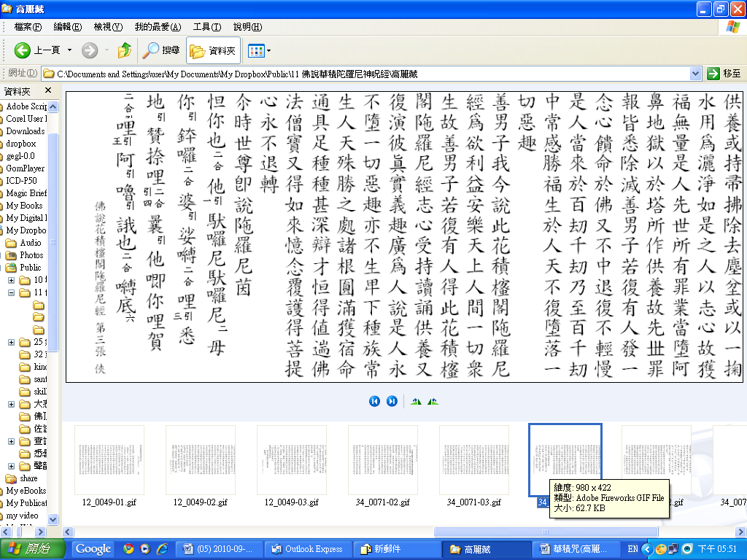Screen dimensions: 747x560
Task: Show the next image in filmstrip
Action: pyautogui.click(x=392, y=402)
